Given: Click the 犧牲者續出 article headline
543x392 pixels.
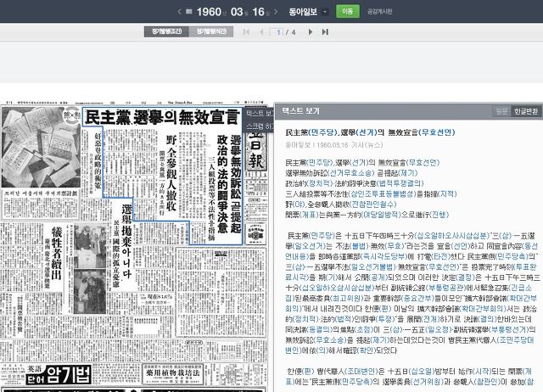Looking at the screenshot, I should pos(57,253).
